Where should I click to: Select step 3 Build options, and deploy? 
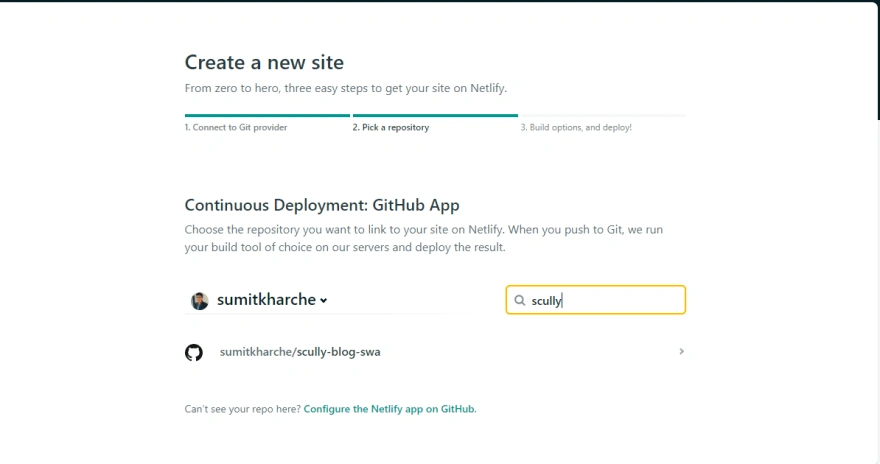pos(576,127)
